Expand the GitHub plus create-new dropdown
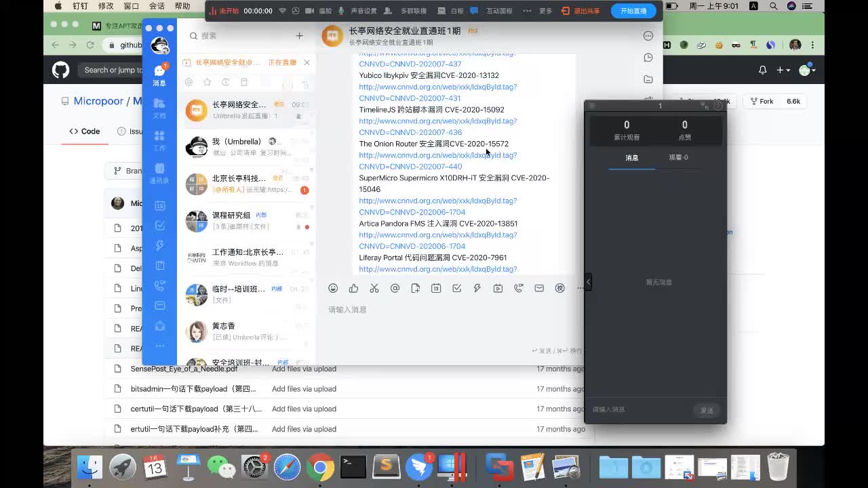The height and width of the screenshot is (488, 868). [x=783, y=70]
